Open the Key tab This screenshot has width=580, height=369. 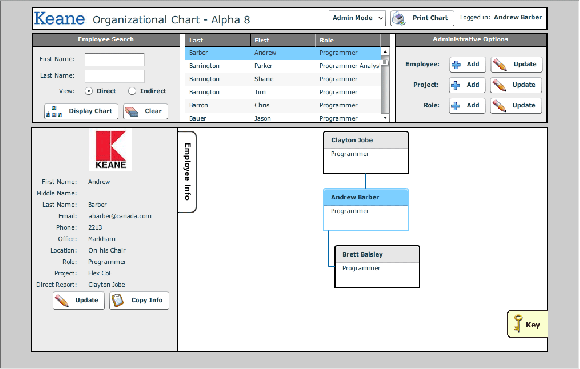coord(527,324)
